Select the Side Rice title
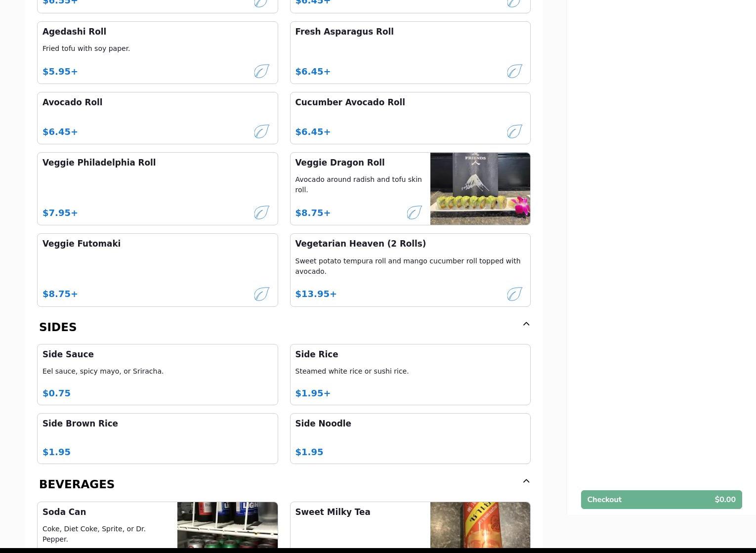756x553 pixels. (x=317, y=354)
